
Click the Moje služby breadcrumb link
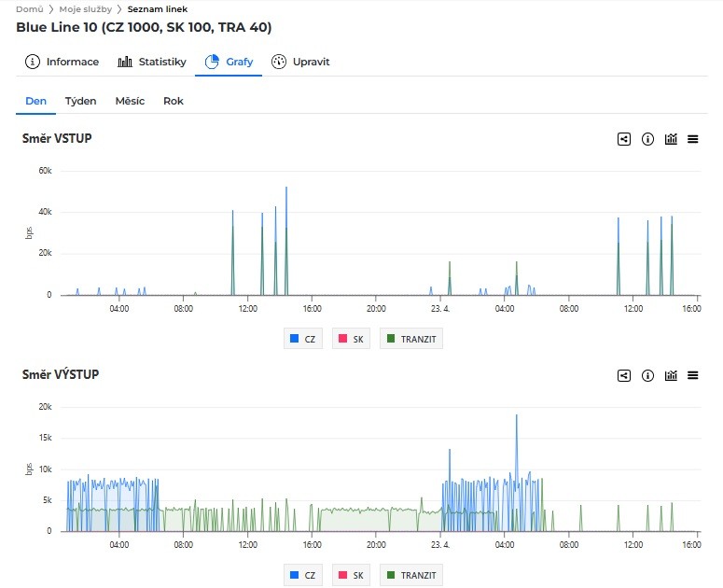tap(85, 9)
